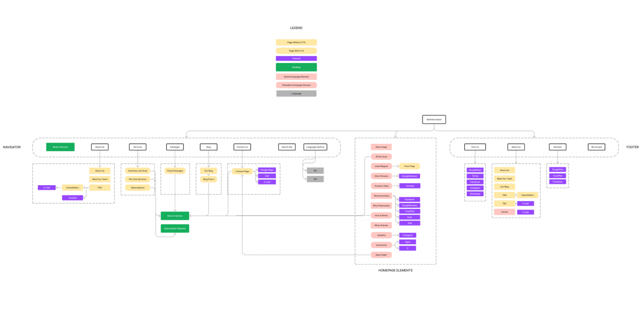This screenshot has height=313, width=644.
Task: Expand the Recommendations homepage element
Action: pyautogui.click(x=381, y=195)
